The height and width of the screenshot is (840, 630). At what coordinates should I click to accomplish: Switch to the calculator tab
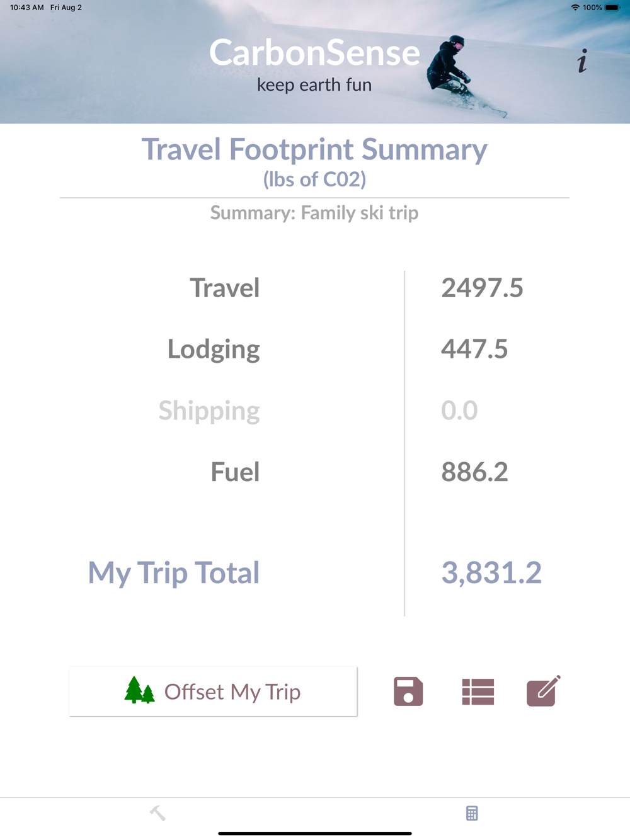click(472, 813)
